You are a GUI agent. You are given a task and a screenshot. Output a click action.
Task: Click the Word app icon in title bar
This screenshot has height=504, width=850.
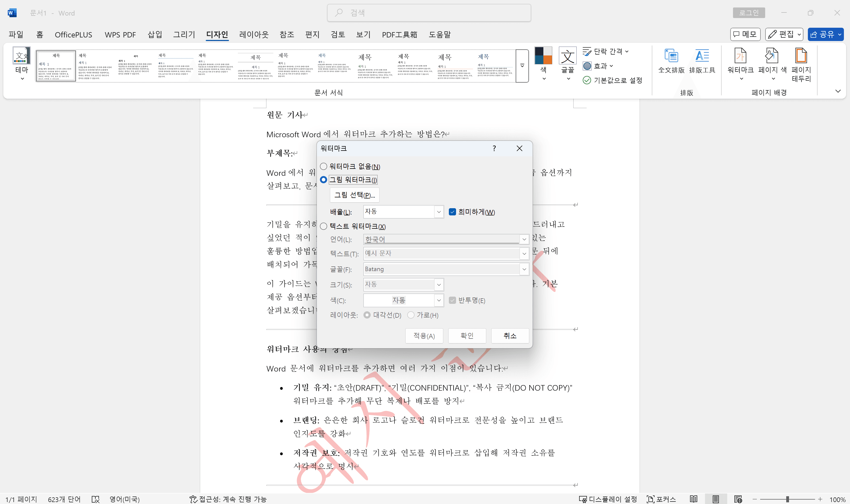(12, 13)
